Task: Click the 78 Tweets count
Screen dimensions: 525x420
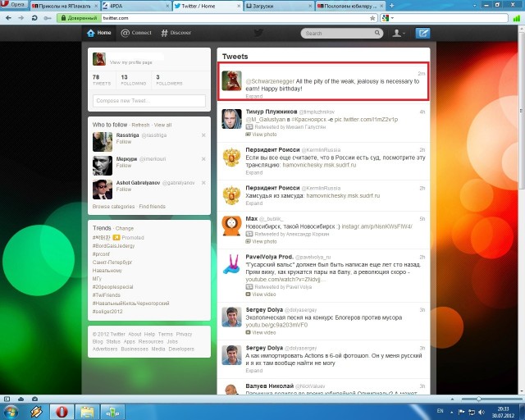Action: [102, 80]
